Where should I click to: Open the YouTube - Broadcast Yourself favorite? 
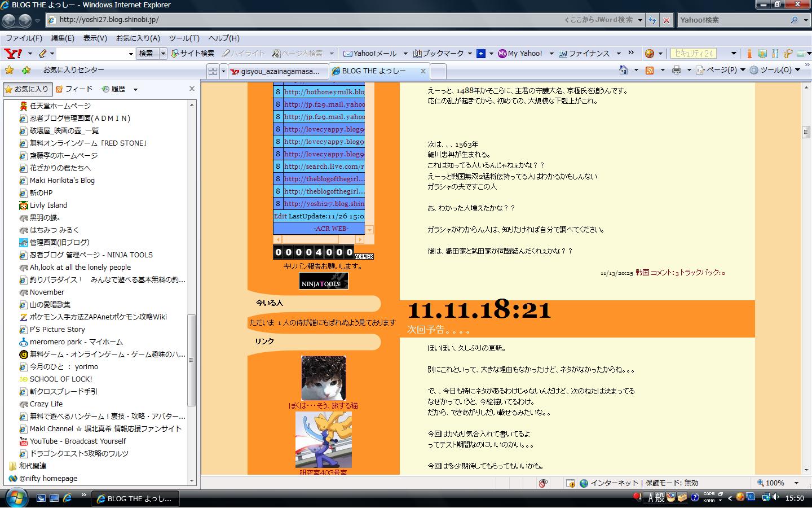point(72,441)
